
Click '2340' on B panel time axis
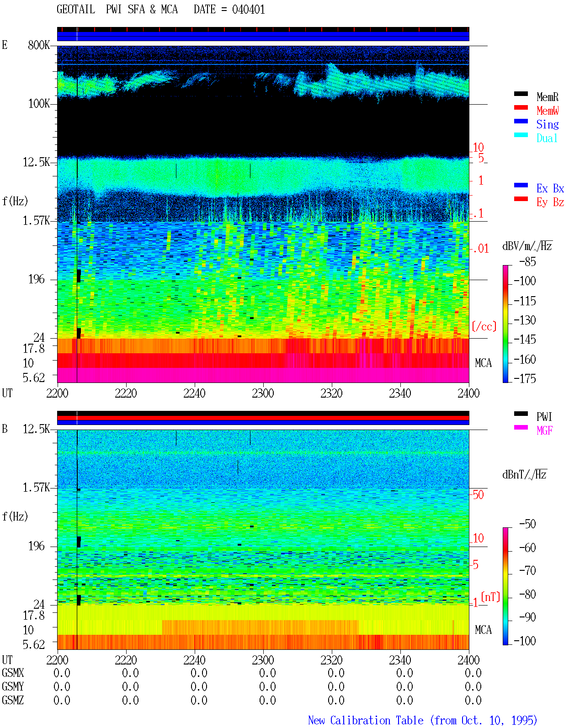coord(400,660)
